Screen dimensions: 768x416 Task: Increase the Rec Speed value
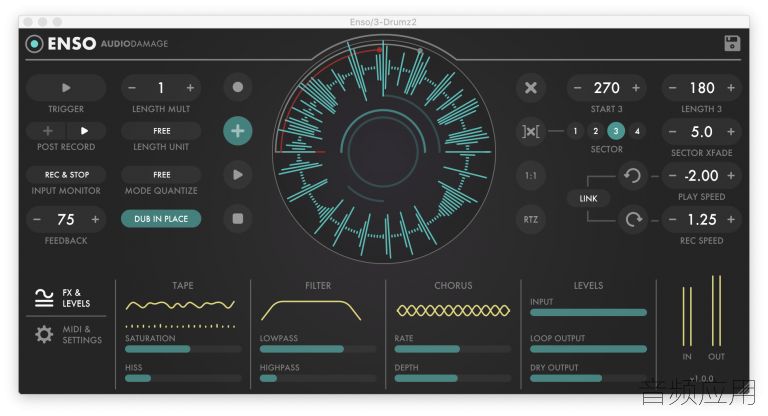coord(731,220)
